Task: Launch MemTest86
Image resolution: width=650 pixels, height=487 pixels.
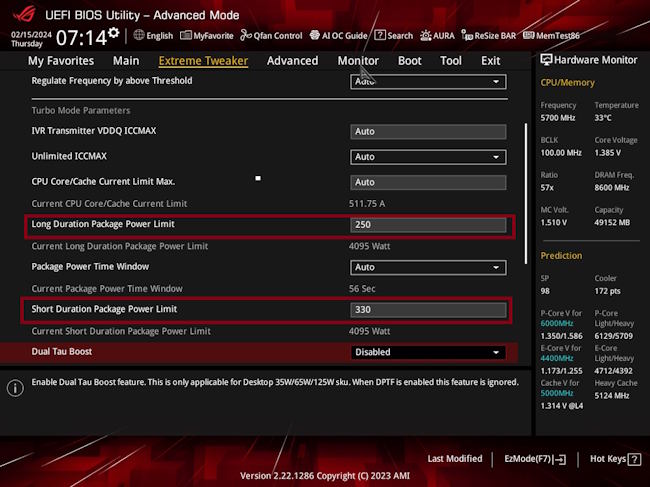Action: [551, 36]
